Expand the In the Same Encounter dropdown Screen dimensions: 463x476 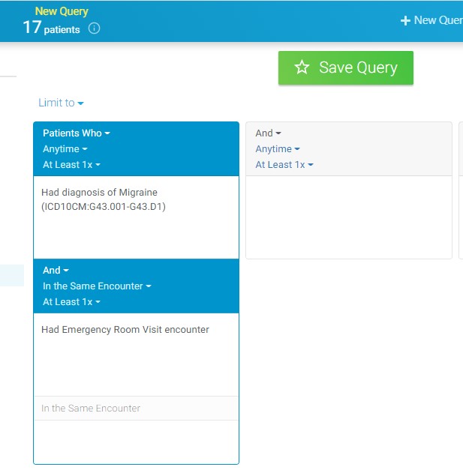(97, 286)
